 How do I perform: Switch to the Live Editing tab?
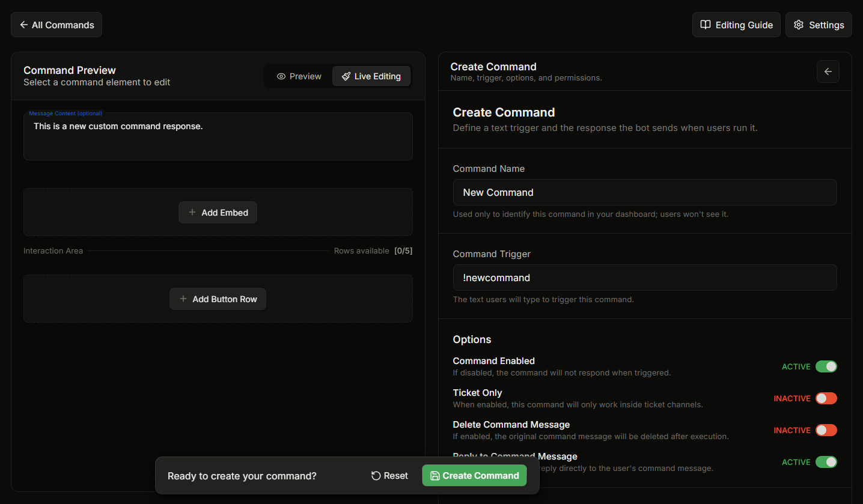point(371,76)
